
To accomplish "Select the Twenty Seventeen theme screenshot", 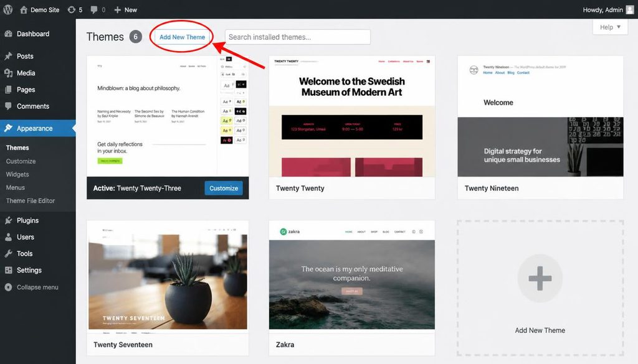I will (168, 277).
